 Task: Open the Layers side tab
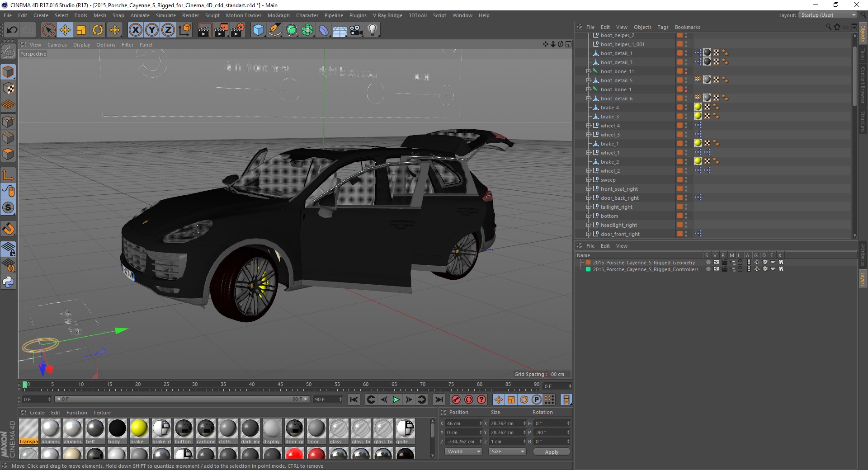coord(863,279)
